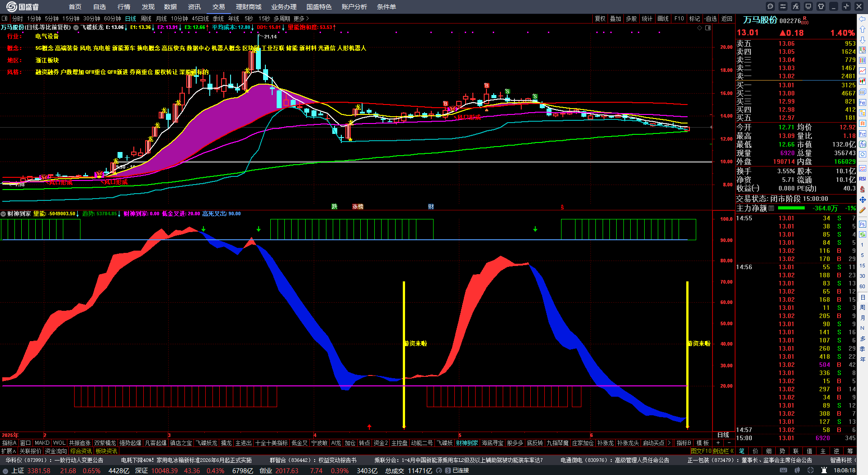Click the down arrow icon in right sidebar
This screenshot has height=475, width=868.
pos(863,39)
